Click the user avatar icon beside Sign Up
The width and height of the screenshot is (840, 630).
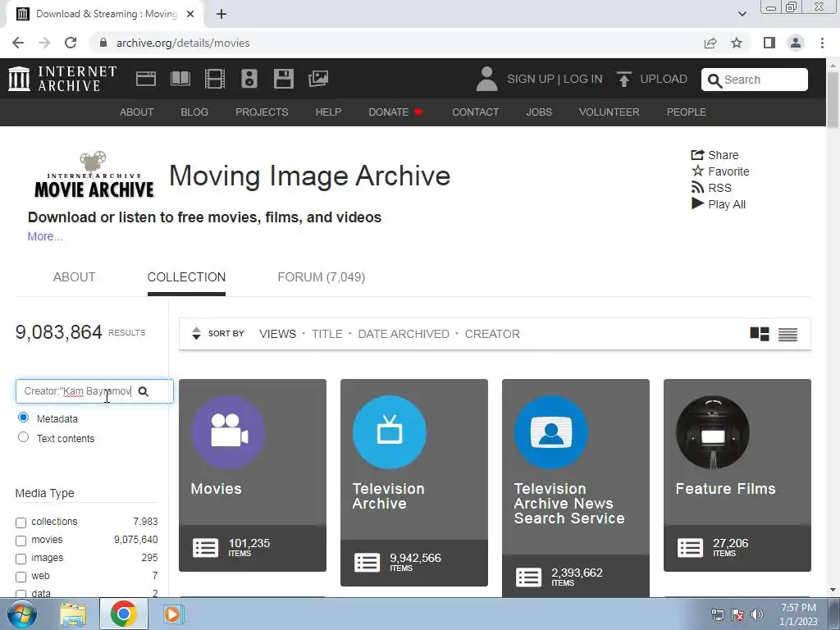click(x=486, y=79)
